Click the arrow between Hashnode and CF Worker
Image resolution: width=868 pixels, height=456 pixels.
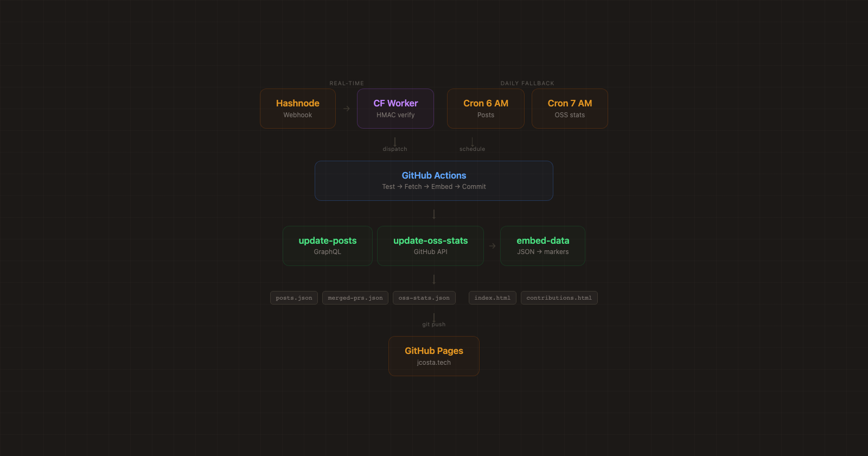coord(347,109)
